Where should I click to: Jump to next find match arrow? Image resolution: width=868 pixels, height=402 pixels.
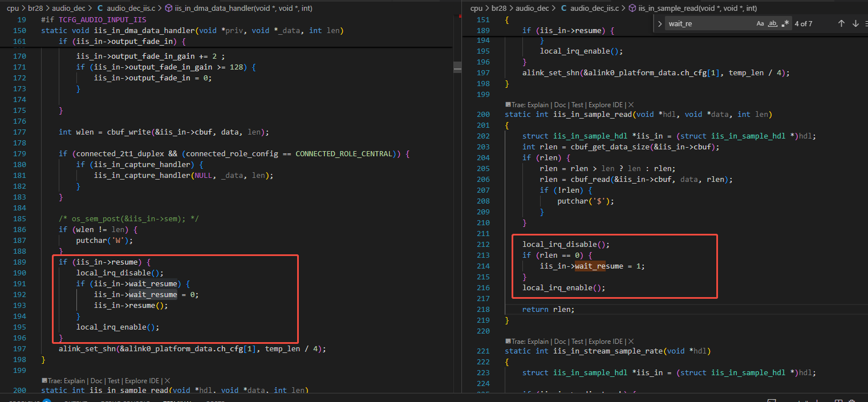(855, 23)
